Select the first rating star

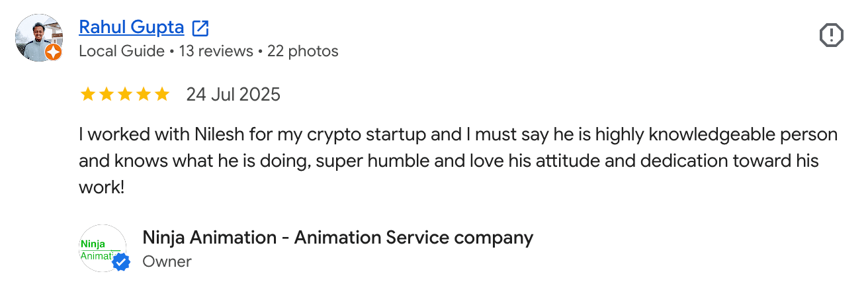tap(87, 95)
